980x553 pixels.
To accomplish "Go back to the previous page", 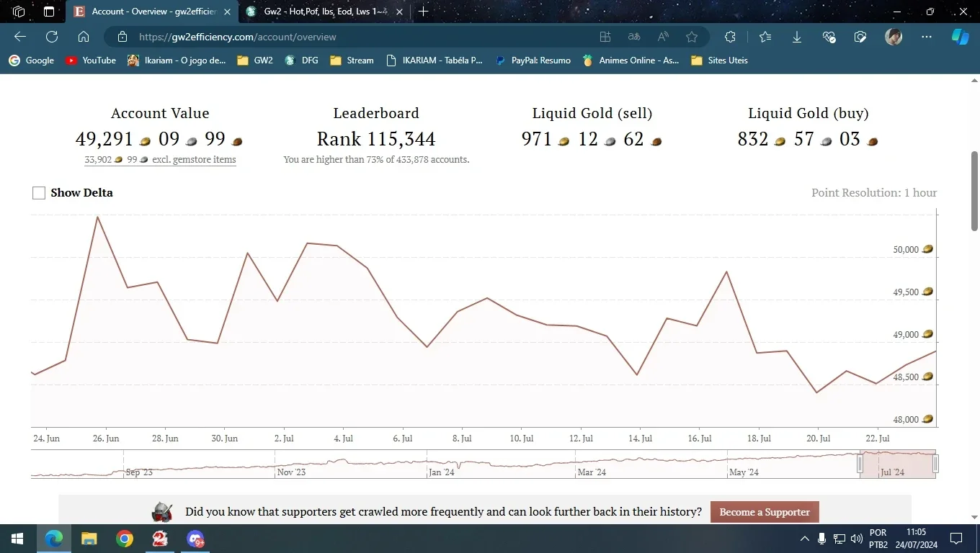I will tap(20, 37).
